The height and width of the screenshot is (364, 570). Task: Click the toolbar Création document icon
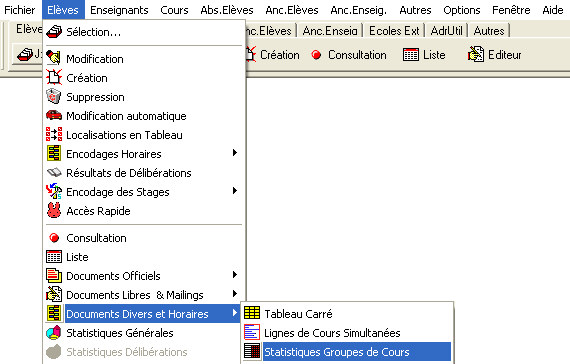click(x=251, y=55)
